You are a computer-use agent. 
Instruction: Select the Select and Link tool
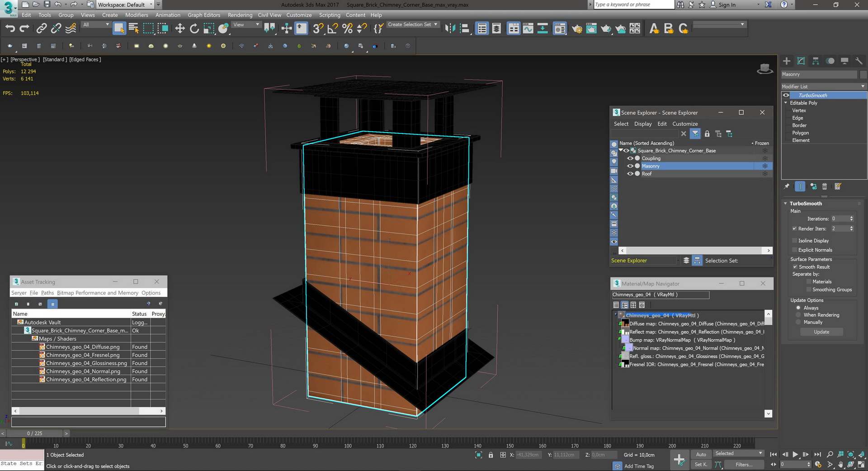click(x=41, y=29)
